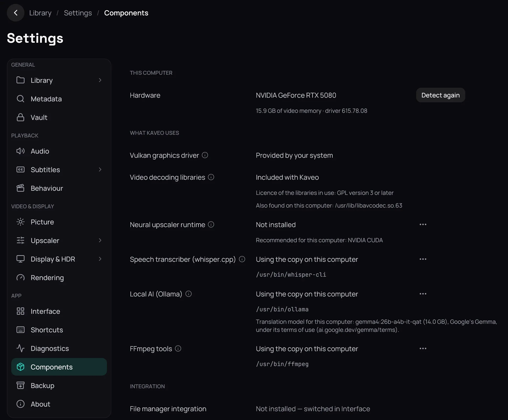
Task: Select Vault label in sidebar
Action: [39, 117]
